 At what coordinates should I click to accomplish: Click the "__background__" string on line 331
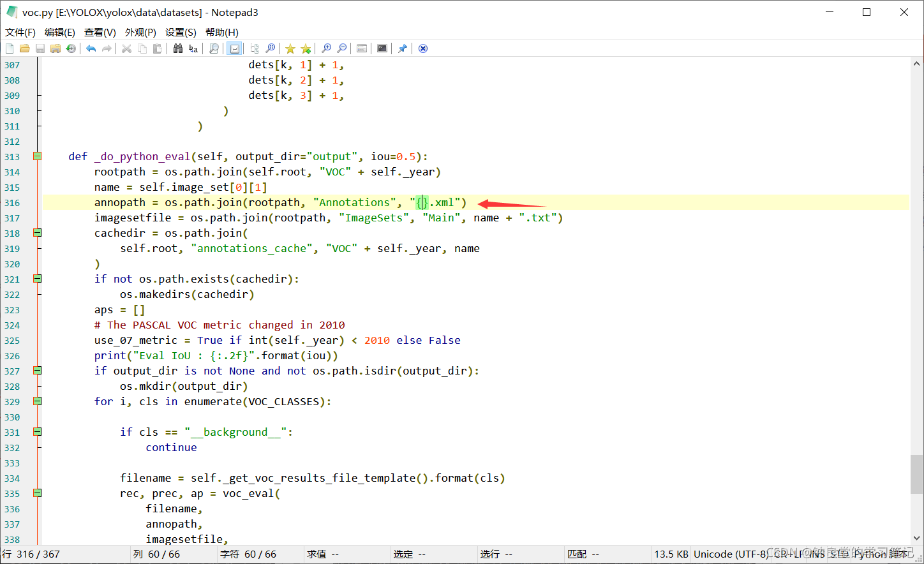tap(235, 432)
